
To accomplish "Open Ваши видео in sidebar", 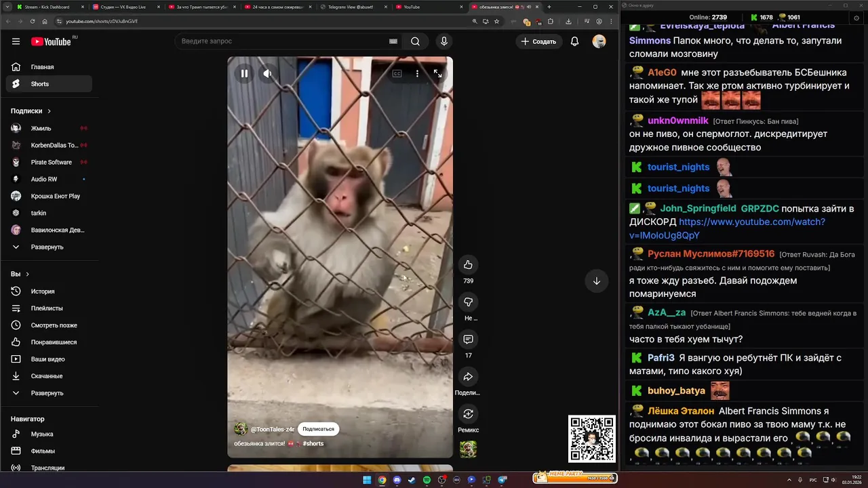I will (x=49, y=359).
